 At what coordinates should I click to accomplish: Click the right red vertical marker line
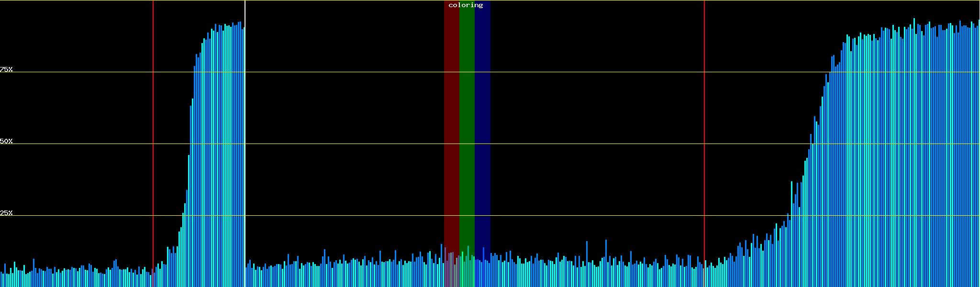(x=704, y=120)
